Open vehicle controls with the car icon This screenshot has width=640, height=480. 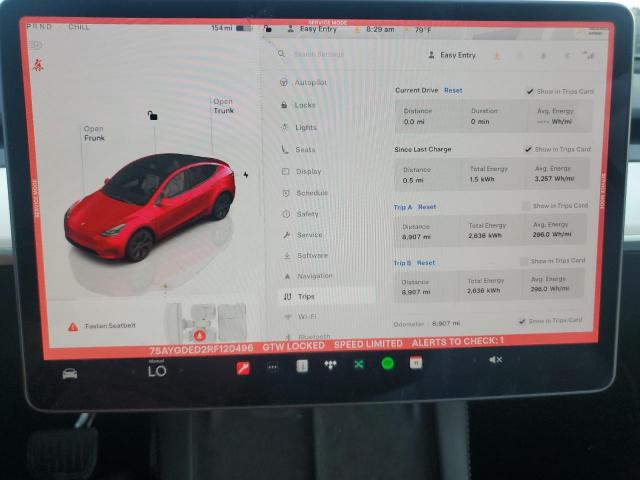[x=70, y=373]
